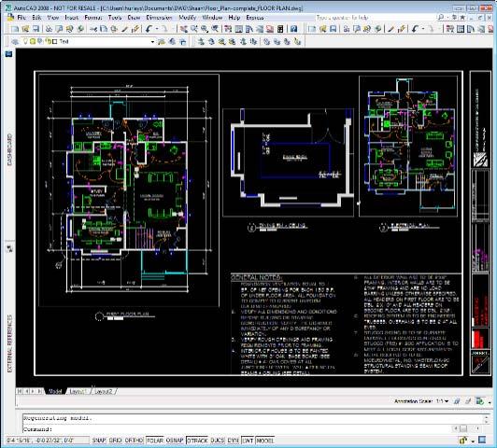497x448 pixels.
Task: Toggle SNAP mode in status bar
Action: (x=99, y=441)
